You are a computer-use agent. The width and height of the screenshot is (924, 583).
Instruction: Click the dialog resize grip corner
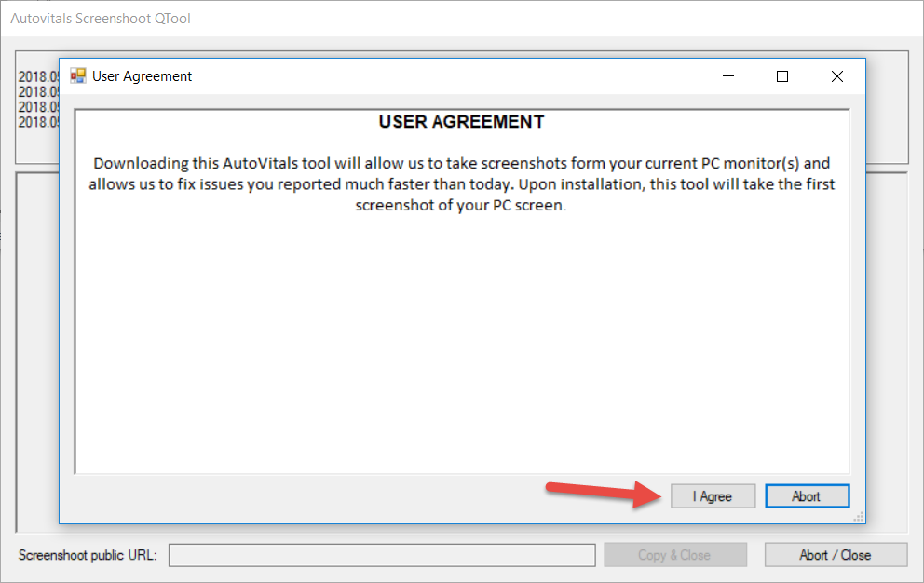click(x=859, y=517)
